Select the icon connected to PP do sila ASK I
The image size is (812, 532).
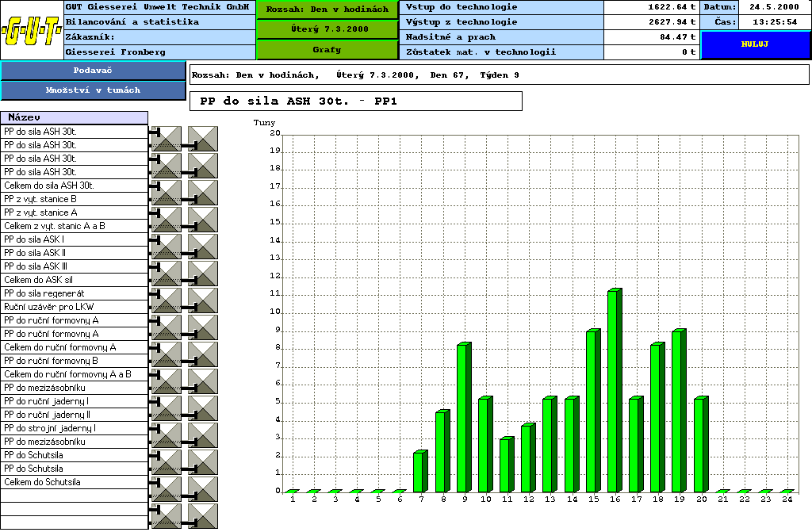[167, 247]
